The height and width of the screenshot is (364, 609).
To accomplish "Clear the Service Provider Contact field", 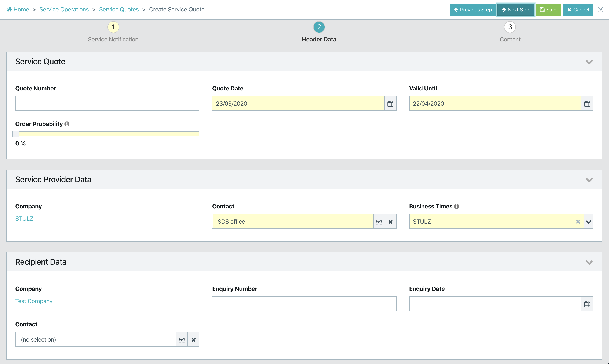I will (391, 222).
